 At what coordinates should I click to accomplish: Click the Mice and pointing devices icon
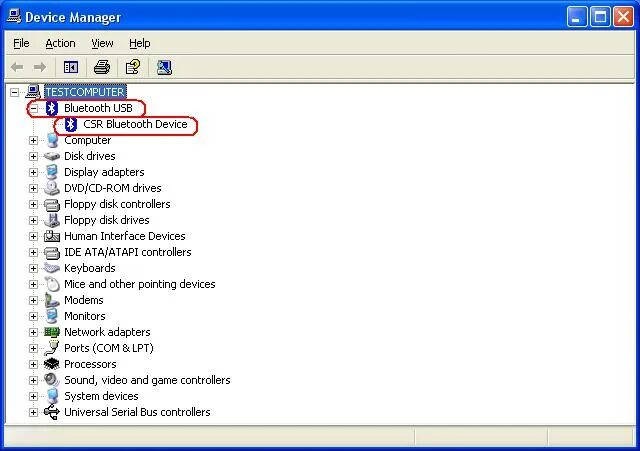coord(51,284)
